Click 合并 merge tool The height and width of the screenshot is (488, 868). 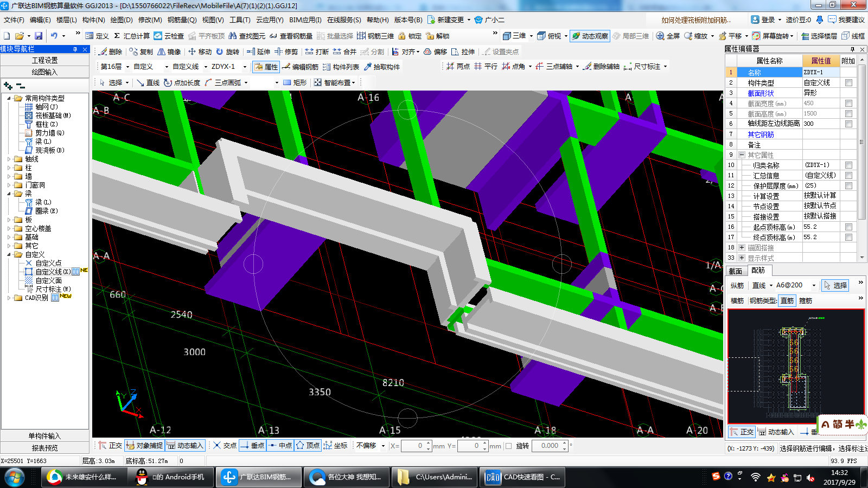[344, 52]
